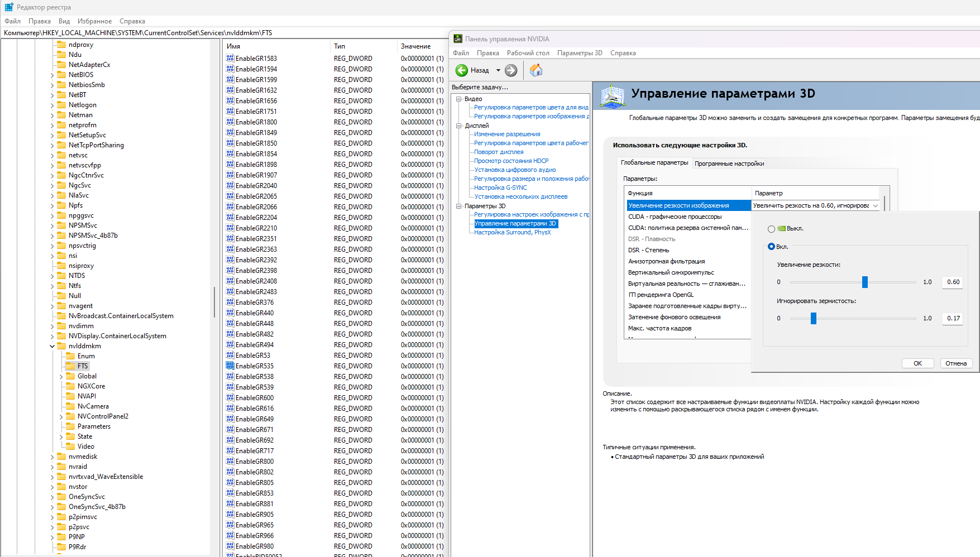Click the Отмена button in sharpening popup
The image size is (980, 557).
tap(956, 363)
